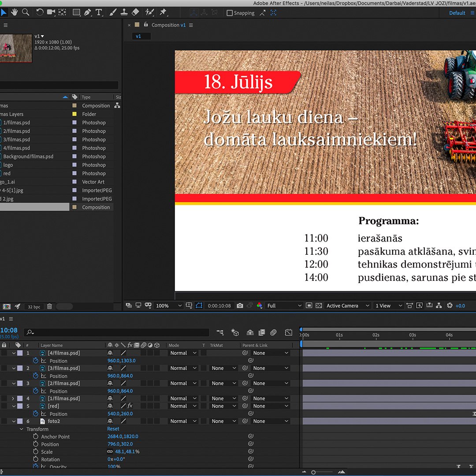Click Reset for foto2 Transform
Viewport: 476px width, 476px height.
click(x=113, y=429)
